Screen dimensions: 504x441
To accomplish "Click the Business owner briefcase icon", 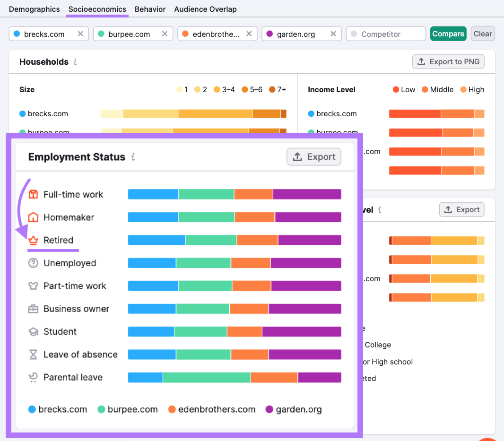I will (x=33, y=309).
